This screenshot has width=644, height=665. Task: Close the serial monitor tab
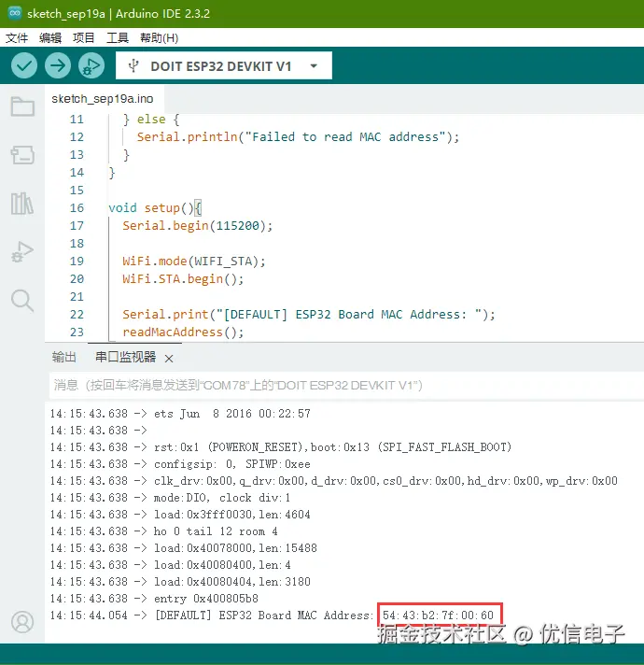[x=169, y=359]
